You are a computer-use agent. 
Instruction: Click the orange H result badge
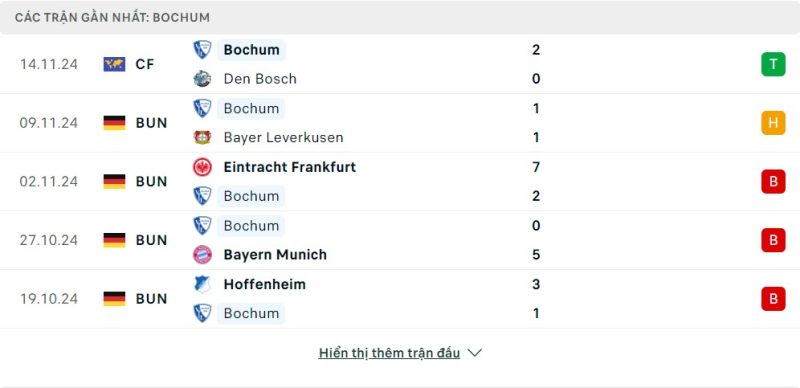(x=773, y=123)
